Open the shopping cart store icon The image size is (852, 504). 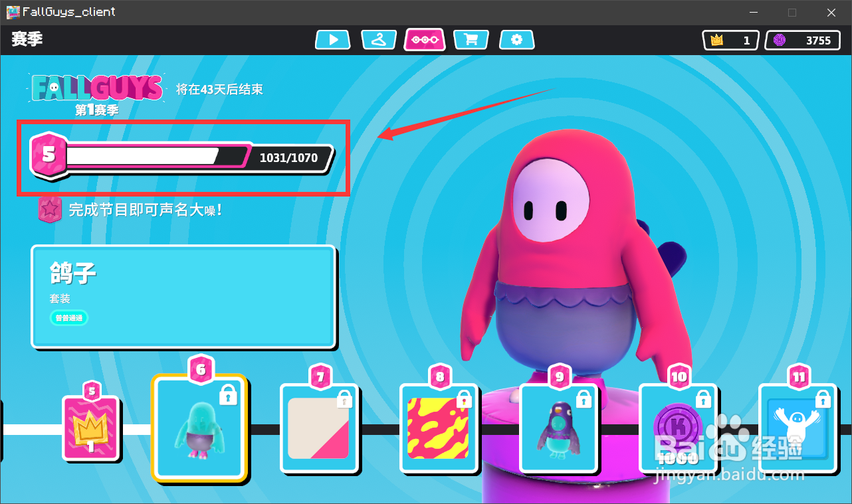point(471,40)
